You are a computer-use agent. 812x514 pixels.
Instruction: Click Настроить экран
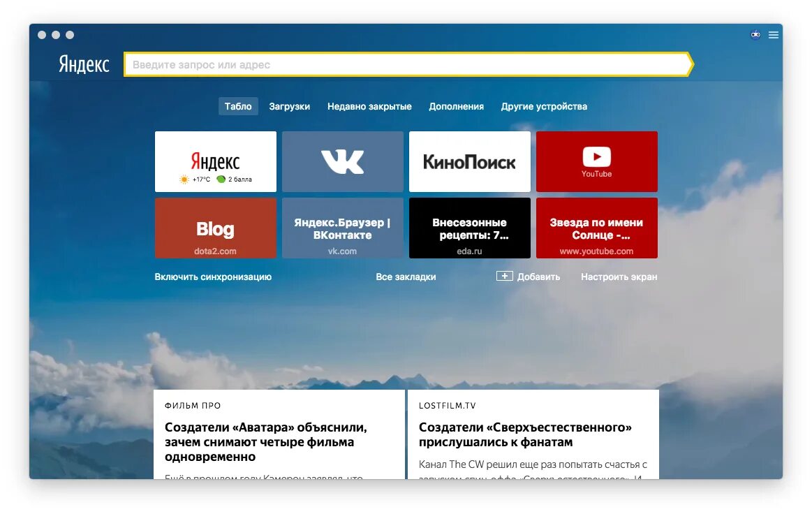coord(618,277)
